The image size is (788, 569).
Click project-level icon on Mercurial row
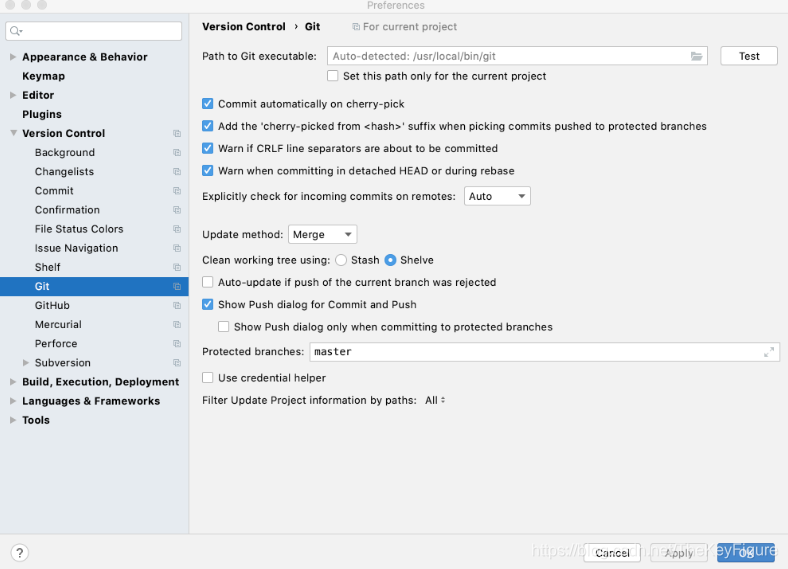177,325
